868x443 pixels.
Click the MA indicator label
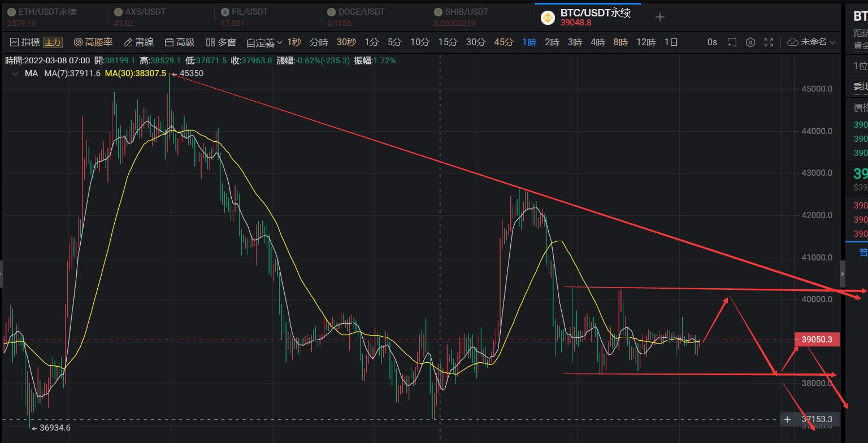[x=31, y=73]
